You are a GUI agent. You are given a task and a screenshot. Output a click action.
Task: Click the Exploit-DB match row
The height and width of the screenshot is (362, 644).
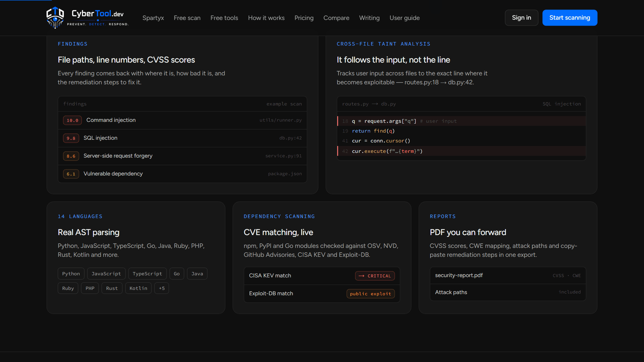pos(322,294)
